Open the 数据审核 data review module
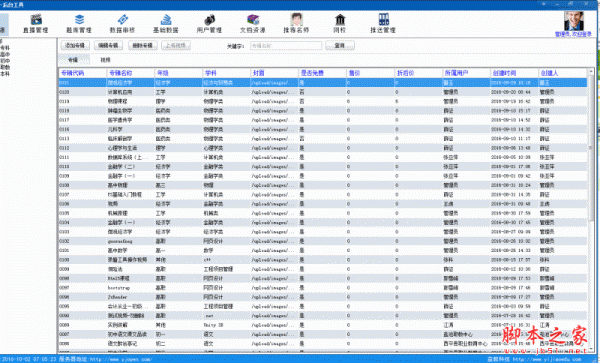600x363 pixels. point(122,24)
